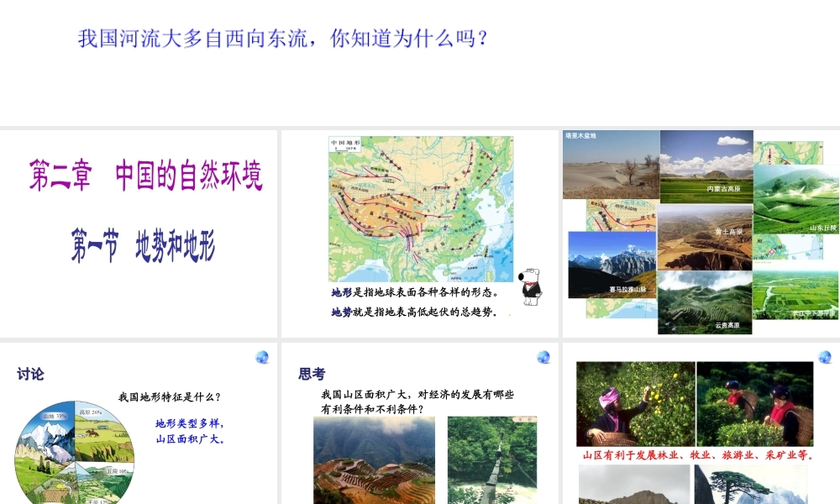Click the globe icon on the 思考 slide
Viewport: 840px width, 504px height.
(543, 357)
